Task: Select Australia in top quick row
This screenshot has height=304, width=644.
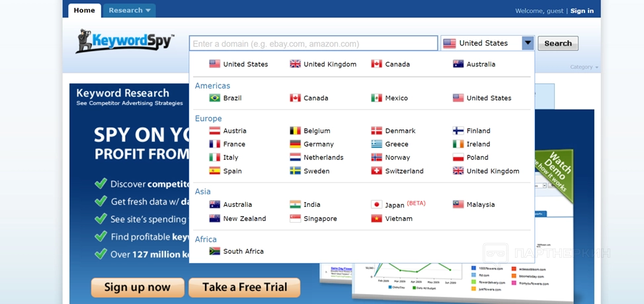Action: tap(474, 64)
